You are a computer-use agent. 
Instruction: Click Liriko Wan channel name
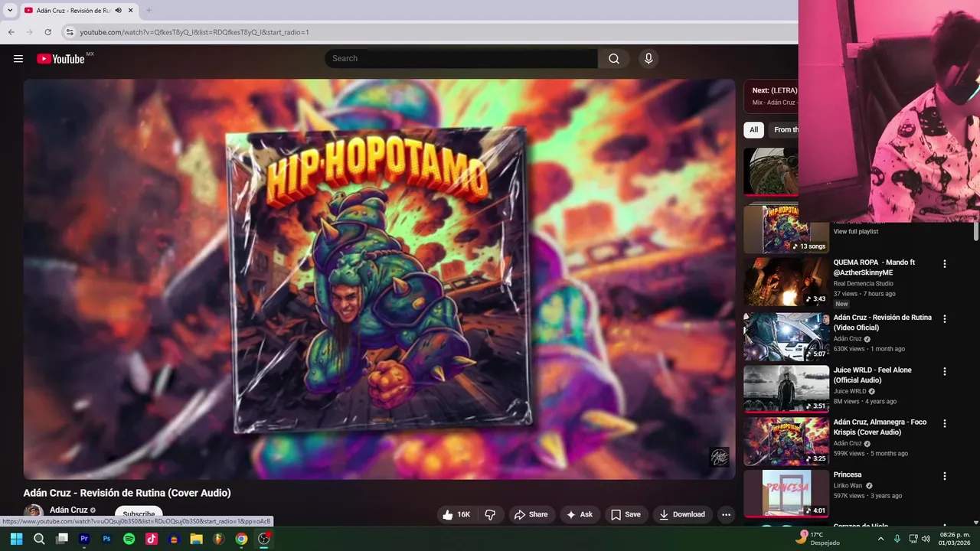(848, 485)
